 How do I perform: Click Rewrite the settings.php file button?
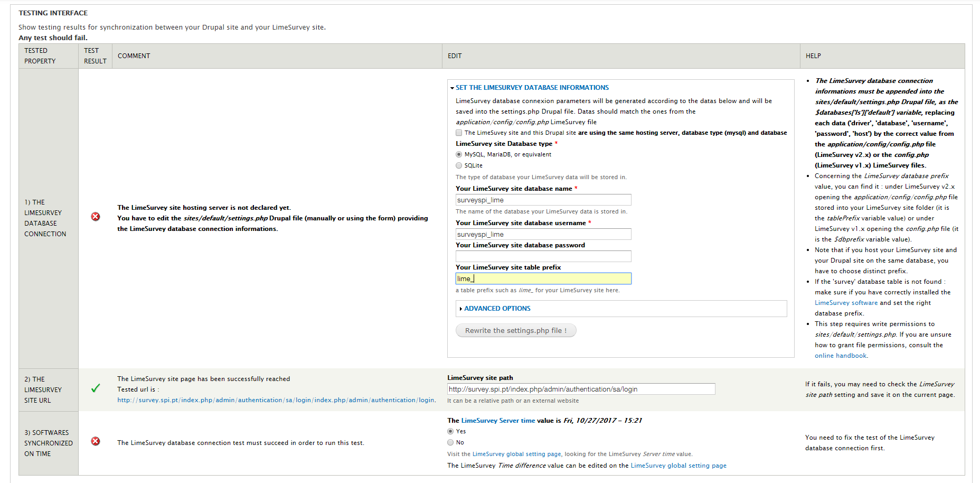pos(516,331)
